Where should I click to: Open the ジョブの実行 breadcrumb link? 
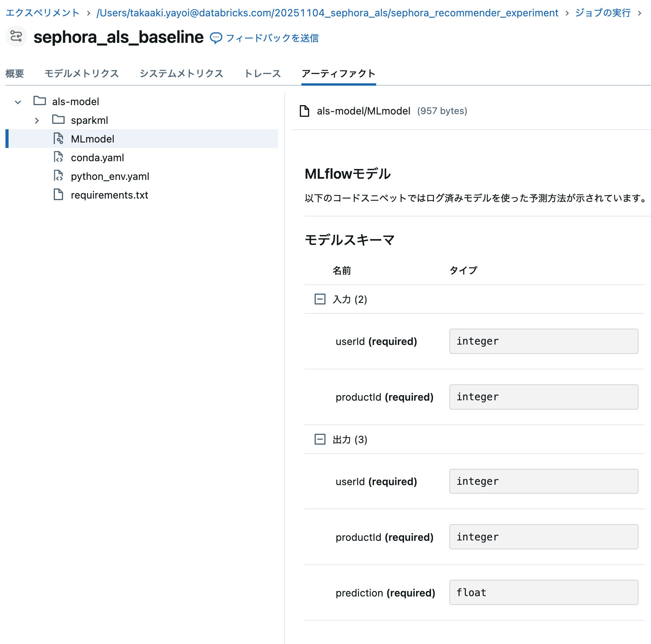pos(603,13)
